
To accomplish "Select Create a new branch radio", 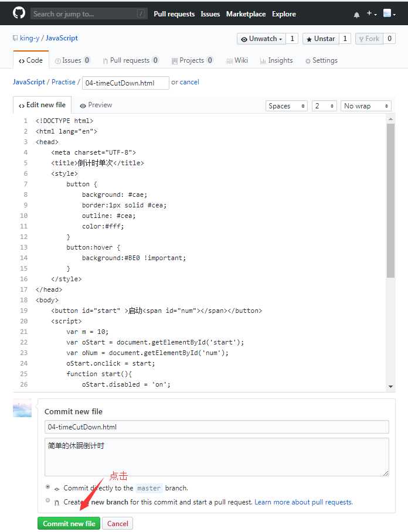I will [x=48, y=500].
